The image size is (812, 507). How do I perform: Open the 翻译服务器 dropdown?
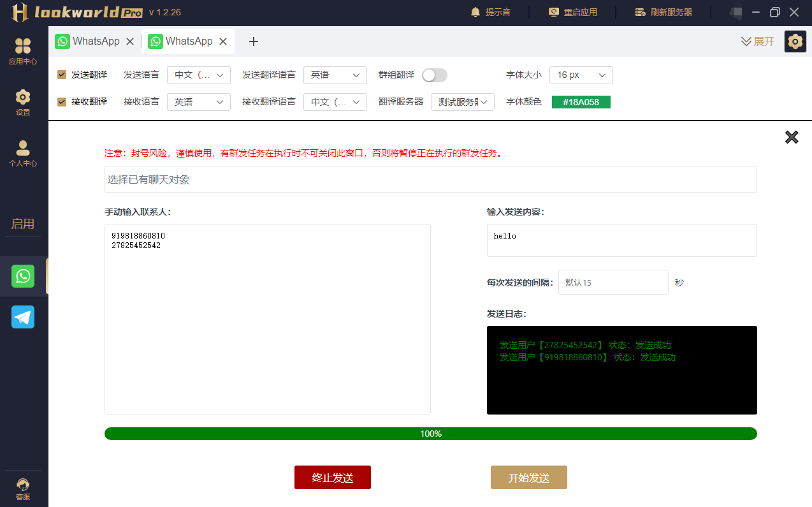click(463, 102)
